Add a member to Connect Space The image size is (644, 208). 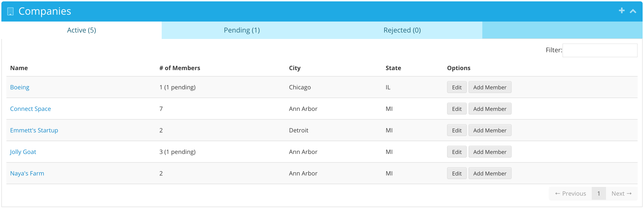tap(489, 109)
